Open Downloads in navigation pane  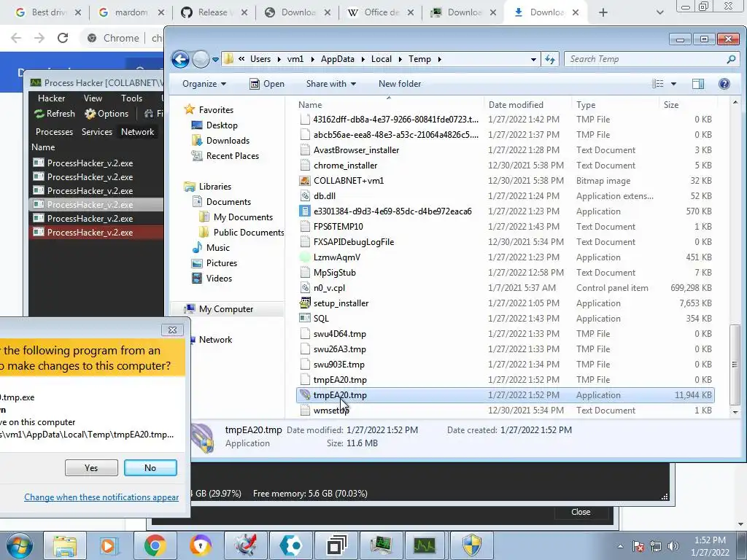(x=228, y=141)
